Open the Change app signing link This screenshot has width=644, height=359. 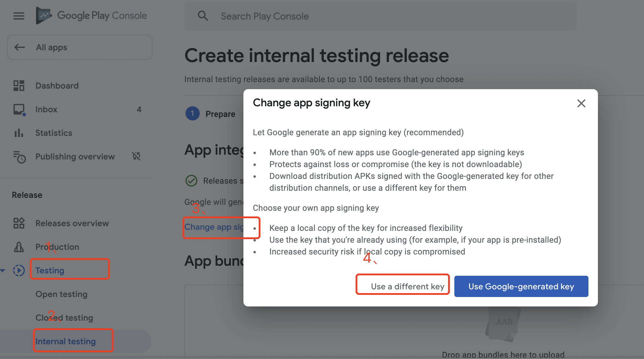pos(214,227)
